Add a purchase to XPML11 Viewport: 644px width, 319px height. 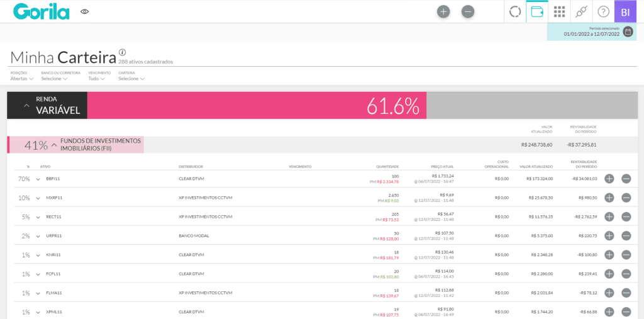(x=609, y=311)
